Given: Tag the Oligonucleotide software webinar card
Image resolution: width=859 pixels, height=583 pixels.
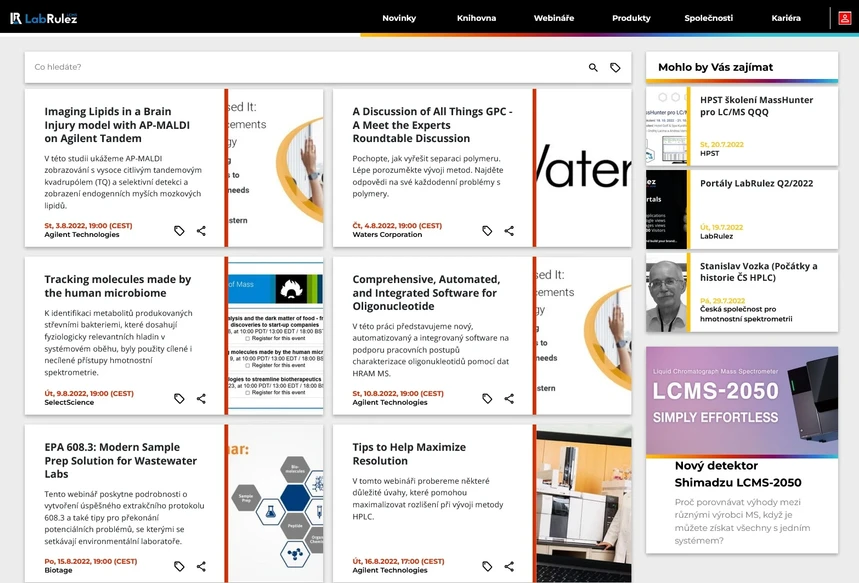Looking at the screenshot, I should coord(487,398).
